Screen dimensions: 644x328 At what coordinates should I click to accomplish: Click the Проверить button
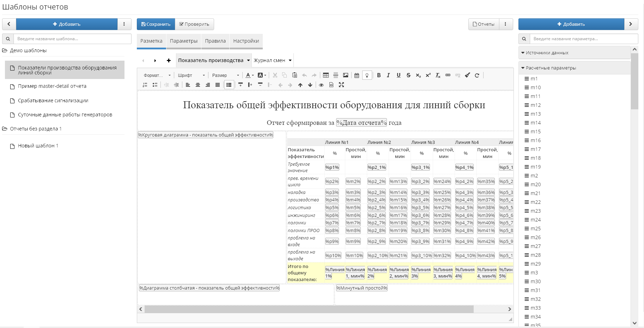pos(194,24)
